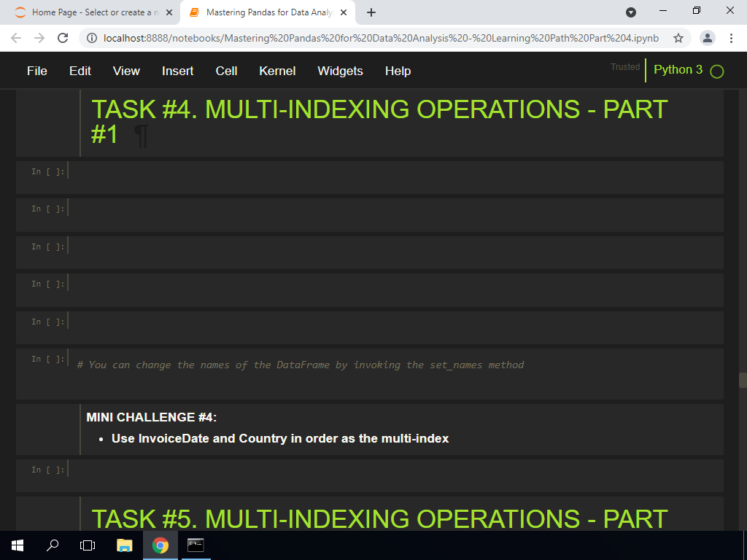Close the Mastering Pandas browser tab
The width and height of the screenshot is (747, 560).
pyautogui.click(x=344, y=13)
